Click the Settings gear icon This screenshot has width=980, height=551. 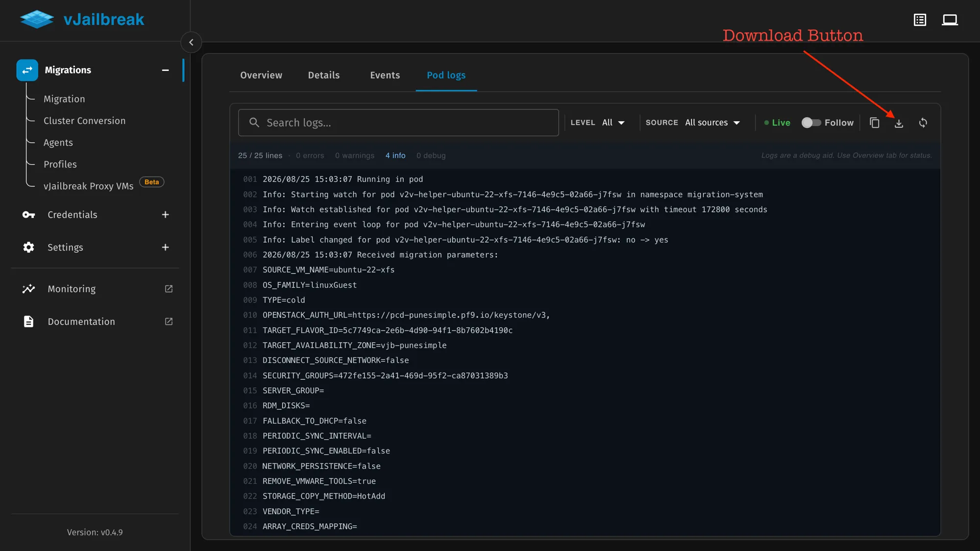pos(29,248)
